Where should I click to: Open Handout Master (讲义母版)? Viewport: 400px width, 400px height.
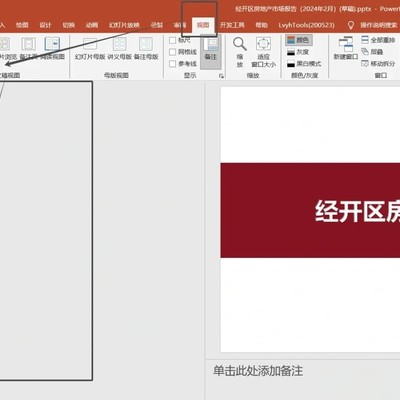click(x=119, y=49)
